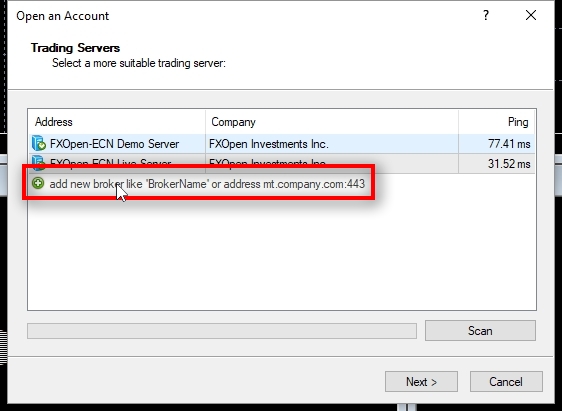Click the FXOpen-ECN Demo Server icon
The height and width of the screenshot is (411, 562).
38,143
